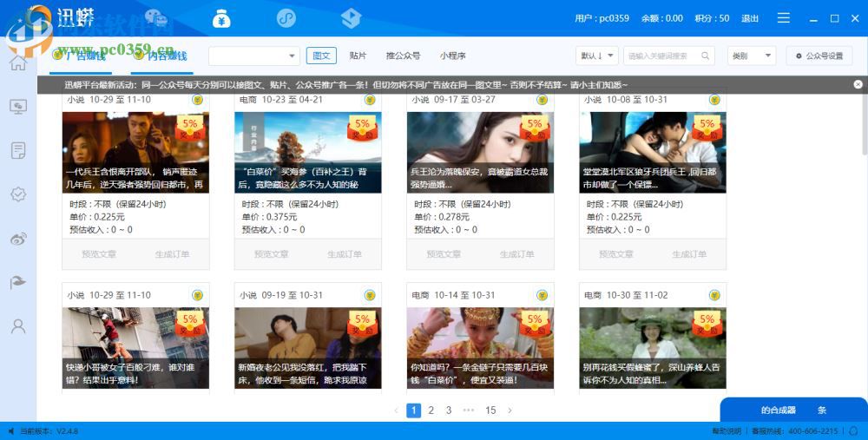Switch to the 内容赚钱 tab
The image size is (868, 440).
161,56
